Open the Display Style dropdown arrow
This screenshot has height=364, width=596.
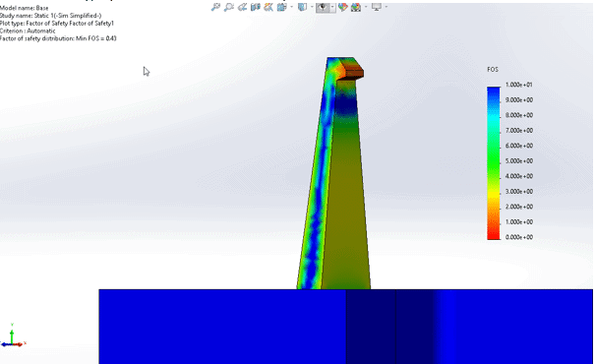point(312,7)
